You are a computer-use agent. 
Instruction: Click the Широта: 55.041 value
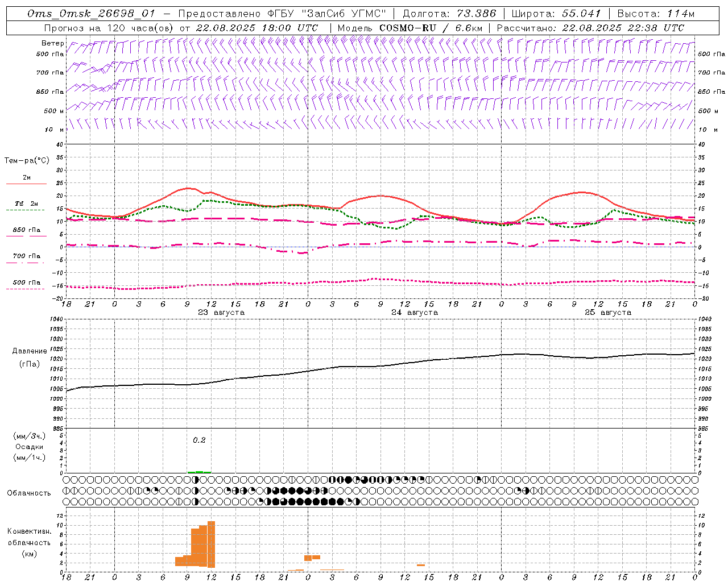pos(556,14)
